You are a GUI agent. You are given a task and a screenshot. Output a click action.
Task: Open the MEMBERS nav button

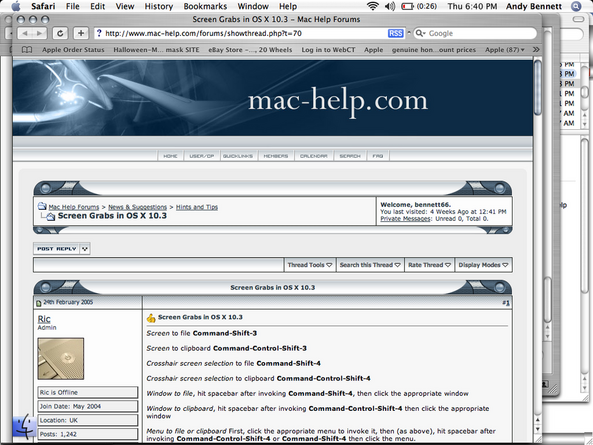point(276,156)
